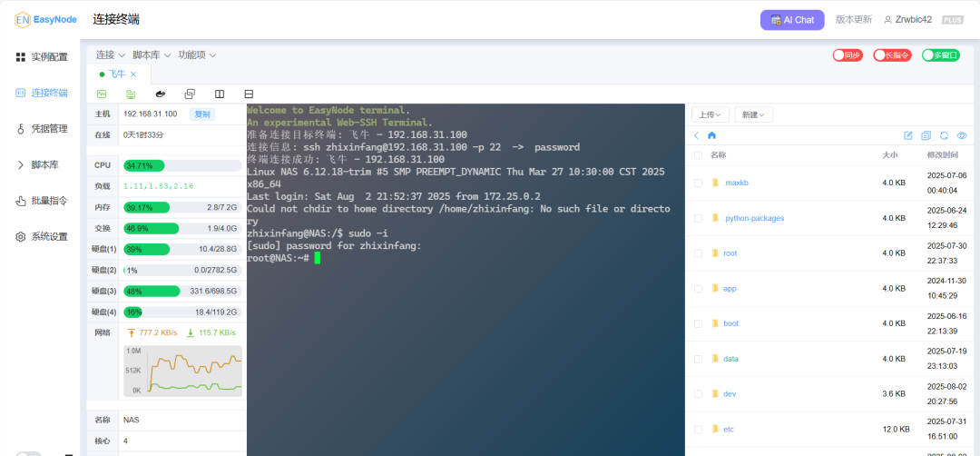The height and width of the screenshot is (456, 980).
Task: Check the boot folder checkbox
Action: coord(698,323)
